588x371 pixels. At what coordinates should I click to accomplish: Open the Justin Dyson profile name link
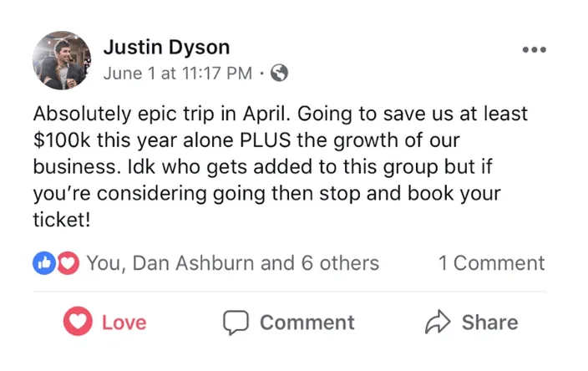(x=166, y=47)
